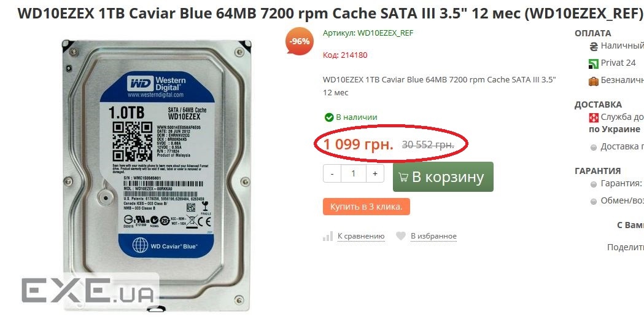
Task: Click the green in-stock checkmark icon
Action: pos(329,117)
